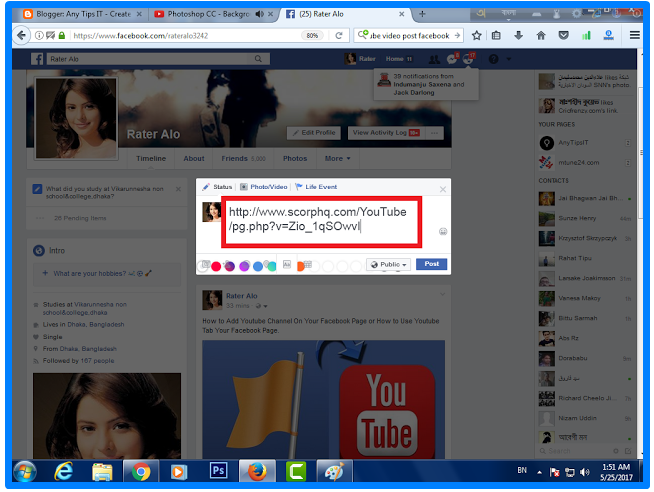
Task: Pick the violet post background color
Action: coord(244,266)
